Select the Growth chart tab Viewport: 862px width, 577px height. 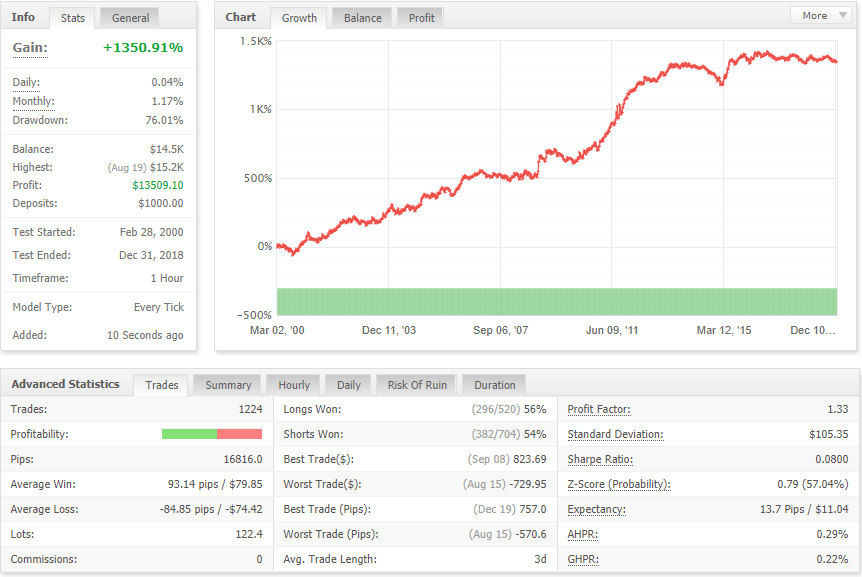(299, 18)
